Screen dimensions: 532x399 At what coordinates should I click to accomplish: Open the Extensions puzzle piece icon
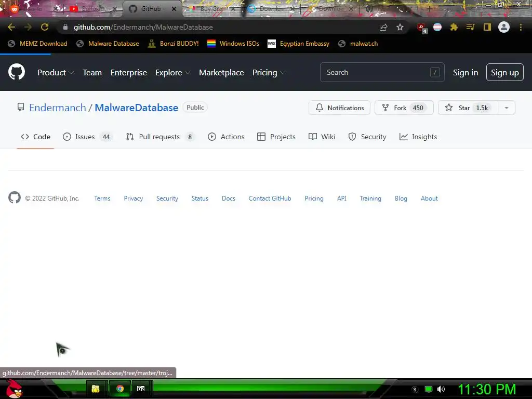(x=454, y=27)
